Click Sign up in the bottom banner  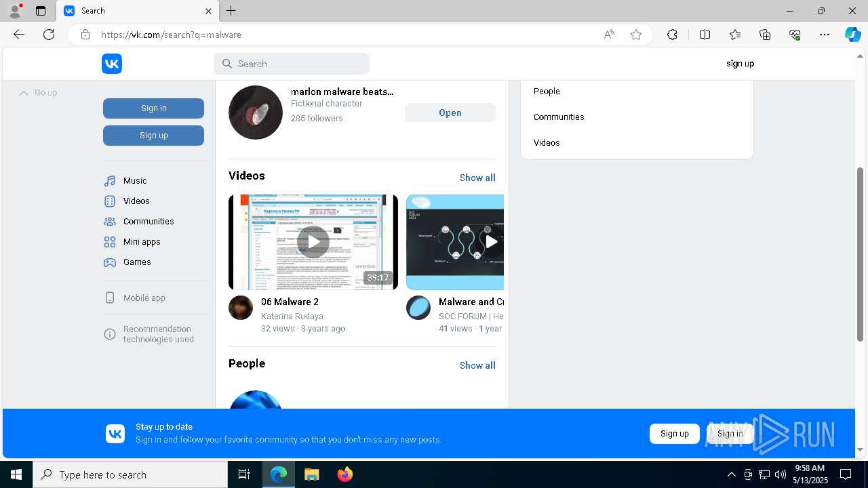pos(675,434)
